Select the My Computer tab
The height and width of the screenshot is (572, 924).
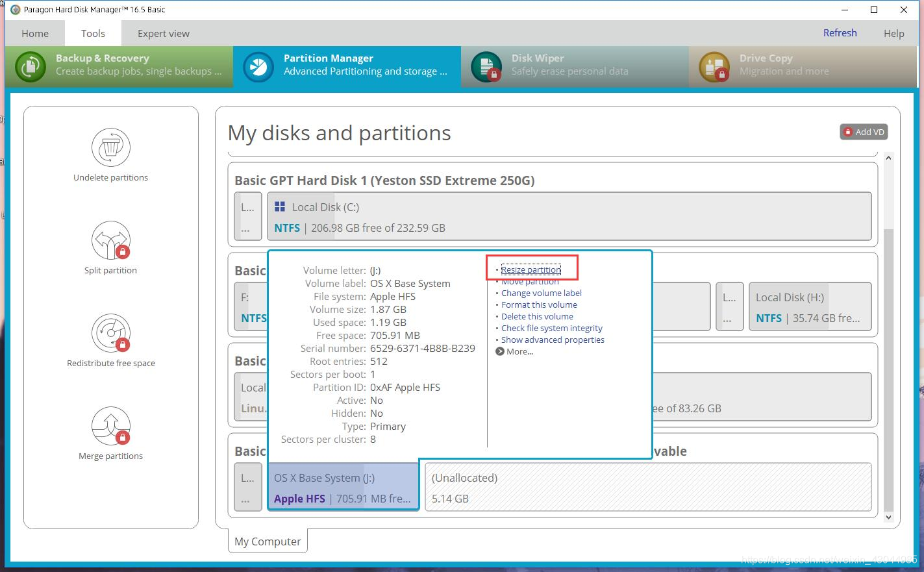click(268, 541)
